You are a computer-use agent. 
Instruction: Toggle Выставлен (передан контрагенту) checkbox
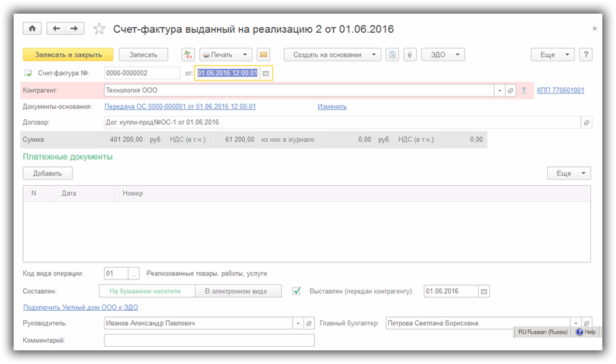(x=297, y=291)
